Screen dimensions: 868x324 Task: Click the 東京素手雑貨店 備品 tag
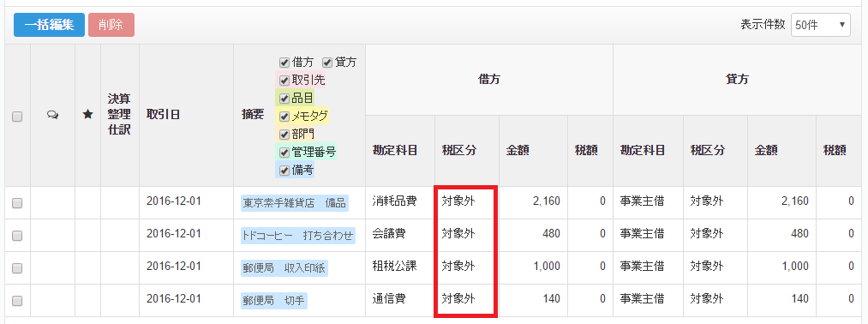[295, 203]
